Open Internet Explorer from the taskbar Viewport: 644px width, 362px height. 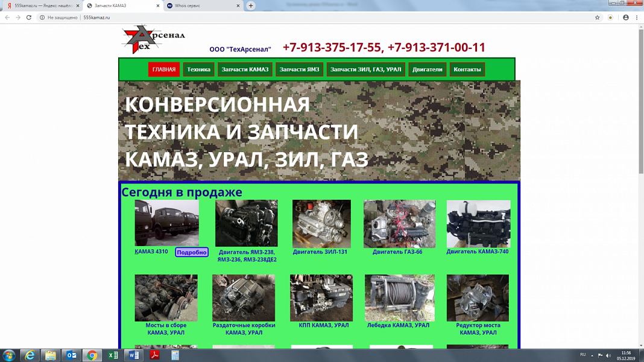(x=29, y=355)
